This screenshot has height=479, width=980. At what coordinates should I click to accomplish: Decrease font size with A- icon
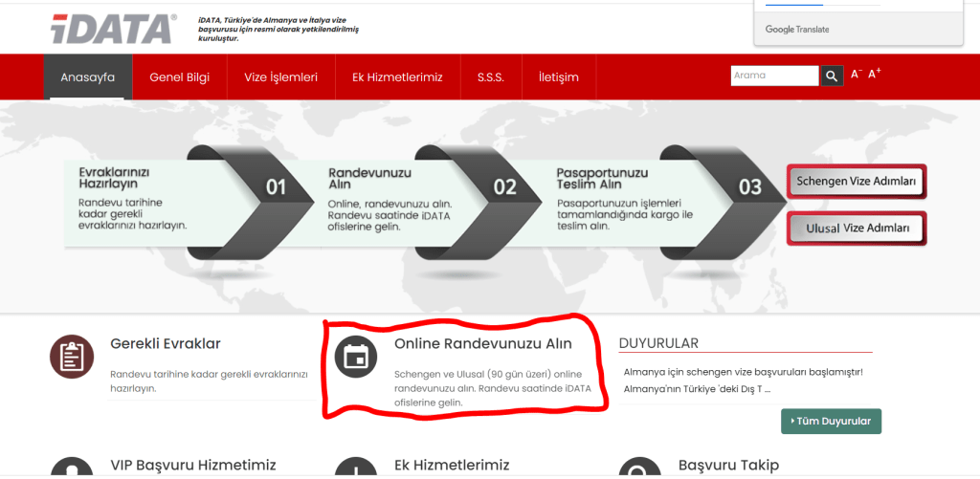857,75
